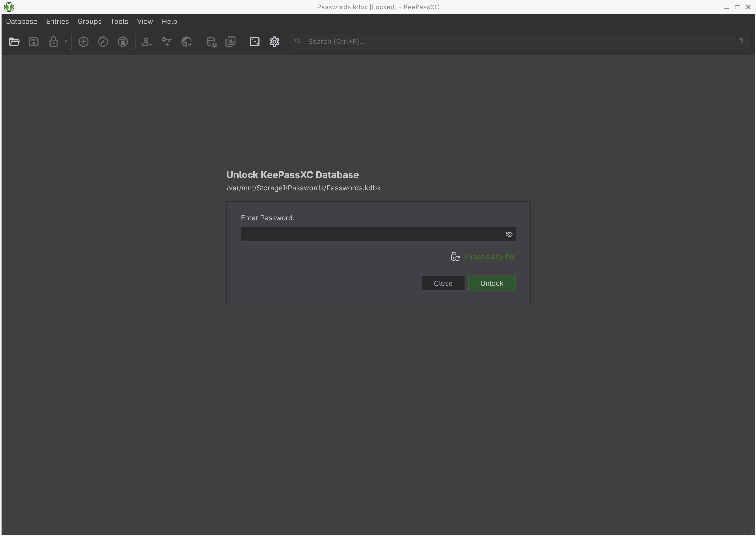756x536 pixels.
Task: Click the 'I have a key file' link
Action: pos(489,257)
